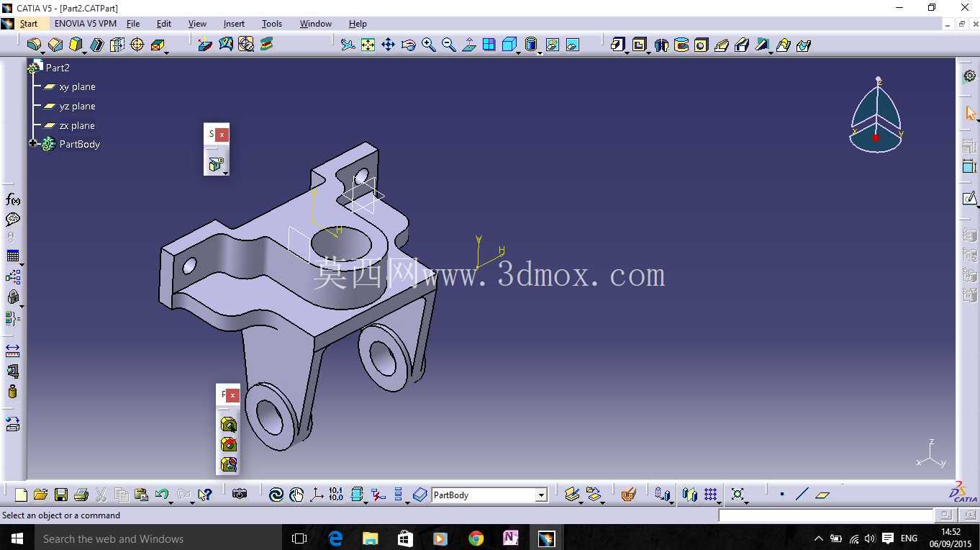Click the Undo arrow icon

coord(162,495)
